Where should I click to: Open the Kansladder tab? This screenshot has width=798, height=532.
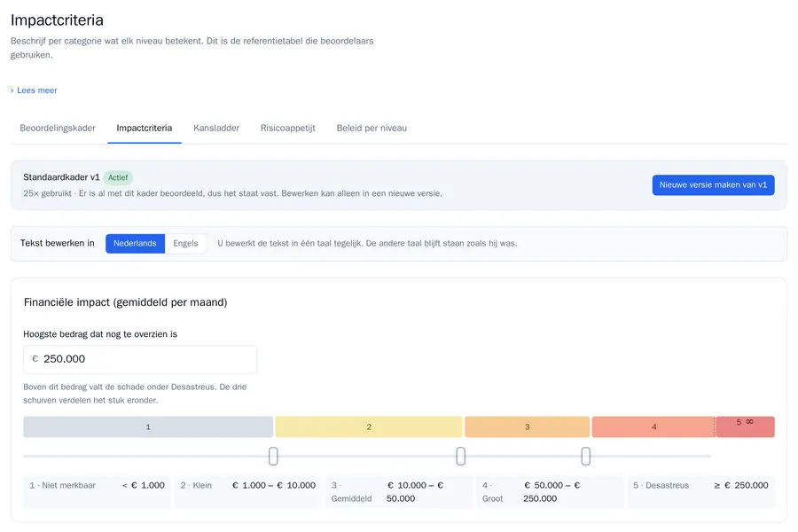pos(216,128)
